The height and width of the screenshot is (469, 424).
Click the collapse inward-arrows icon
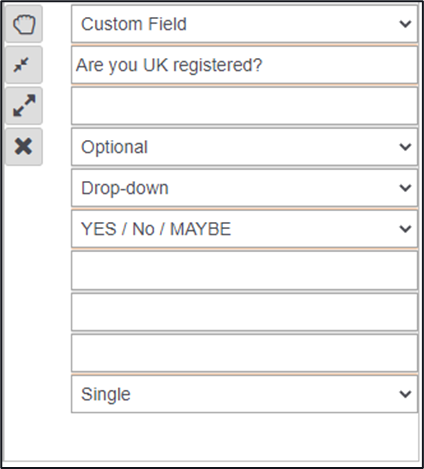pos(24,65)
